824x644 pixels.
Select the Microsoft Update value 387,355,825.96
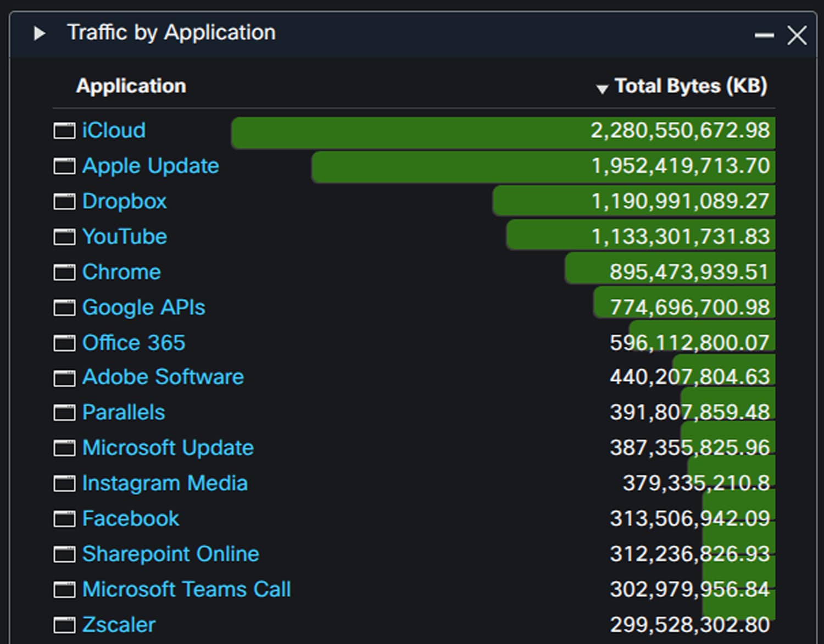[x=690, y=448]
